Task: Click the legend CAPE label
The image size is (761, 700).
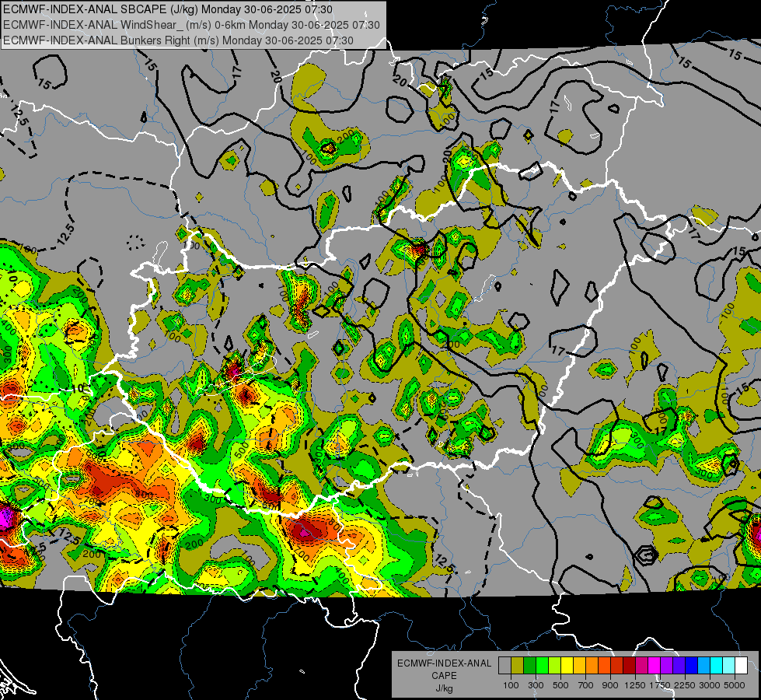Action: coord(444,676)
